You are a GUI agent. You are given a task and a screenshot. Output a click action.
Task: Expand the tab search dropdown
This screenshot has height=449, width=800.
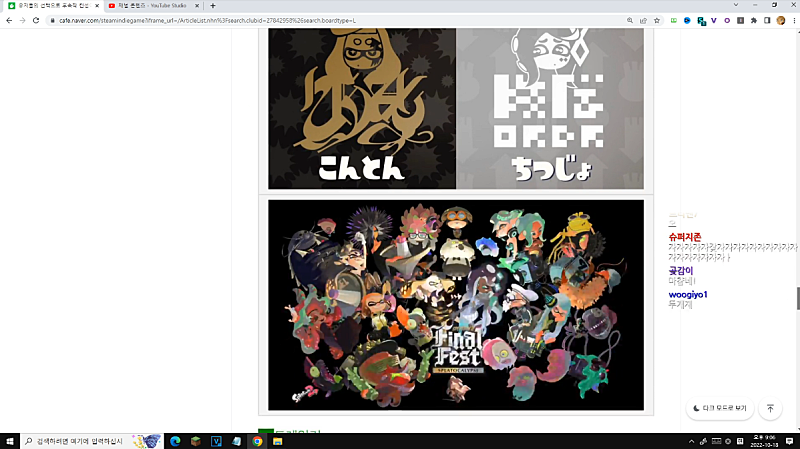[x=736, y=5]
